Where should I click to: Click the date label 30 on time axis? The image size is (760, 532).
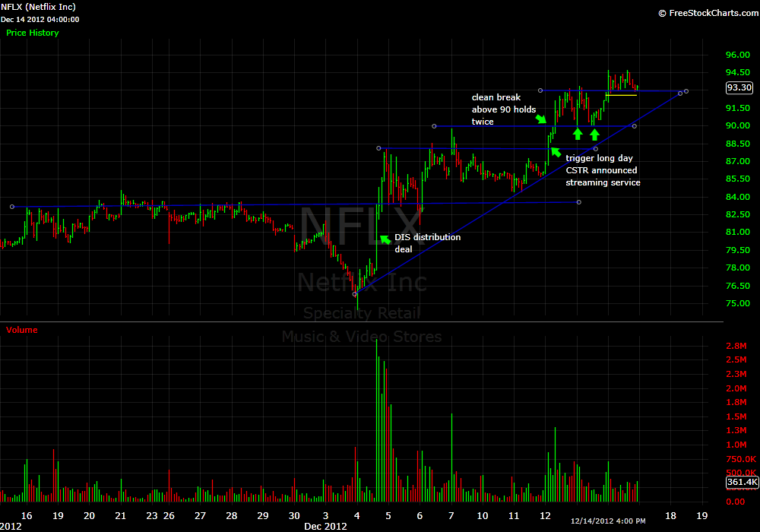[294, 515]
